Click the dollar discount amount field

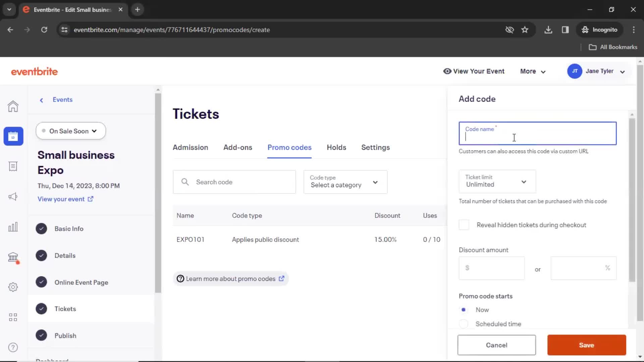pyautogui.click(x=492, y=268)
